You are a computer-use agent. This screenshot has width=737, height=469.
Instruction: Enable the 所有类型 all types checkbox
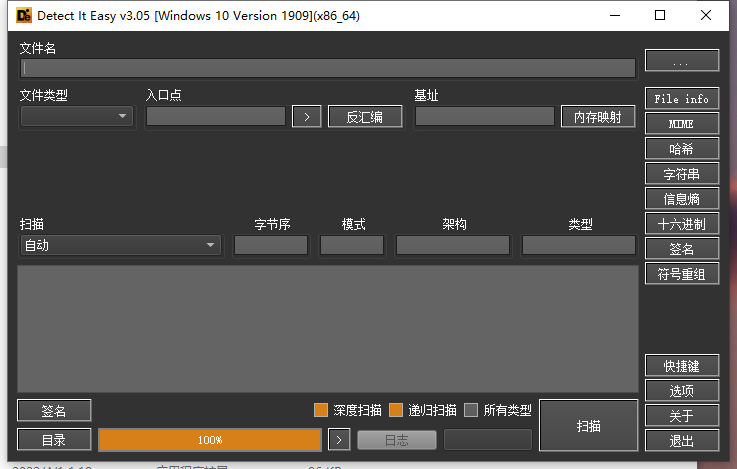click(471, 410)
